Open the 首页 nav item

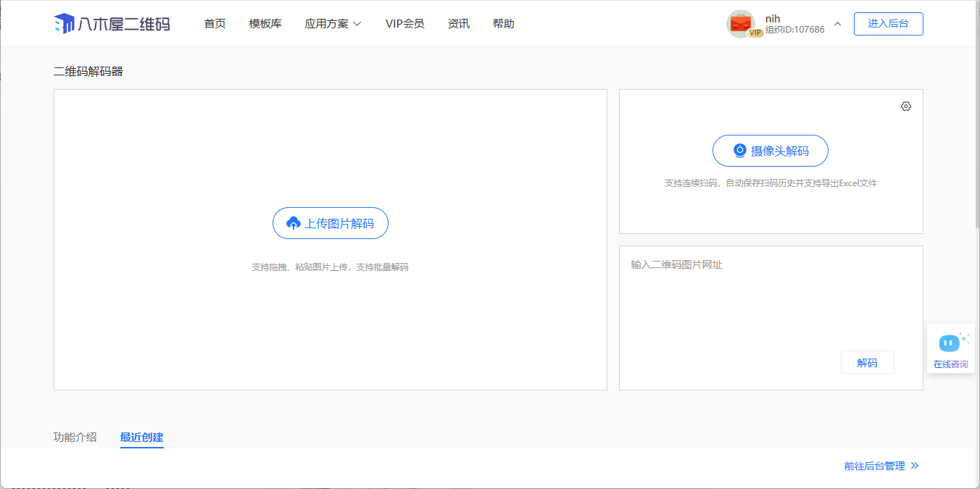[x=215, y=24]
